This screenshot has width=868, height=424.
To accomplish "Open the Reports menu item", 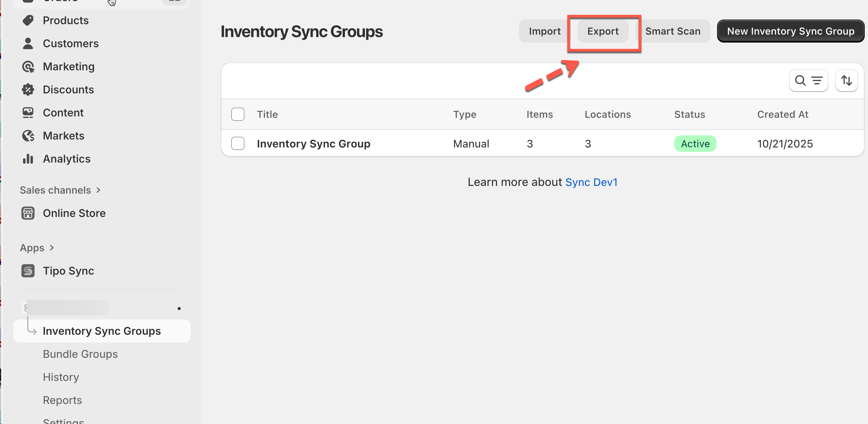I will pyautogui.click(x=62, y=400).
